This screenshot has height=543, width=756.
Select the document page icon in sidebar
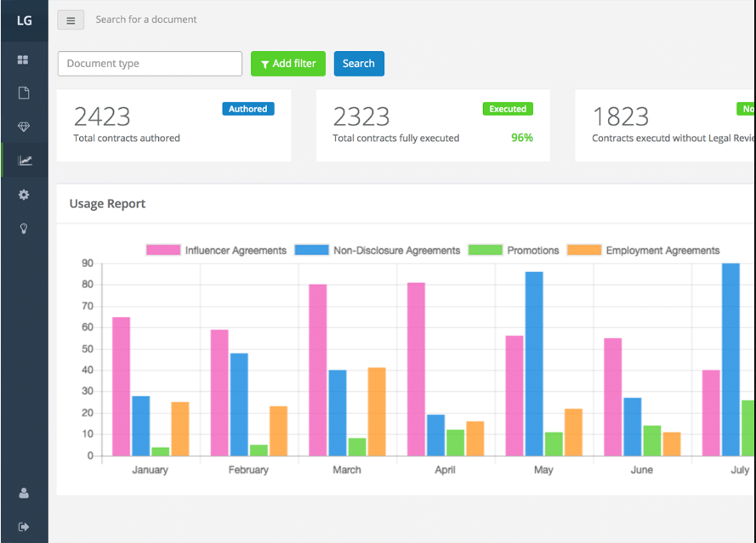coord(24,93)
